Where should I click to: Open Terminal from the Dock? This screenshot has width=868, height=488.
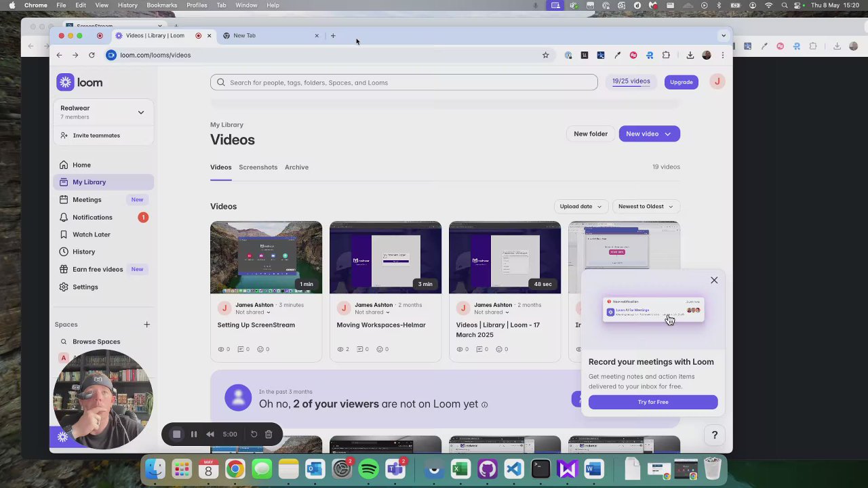click(x=540, y=469)
